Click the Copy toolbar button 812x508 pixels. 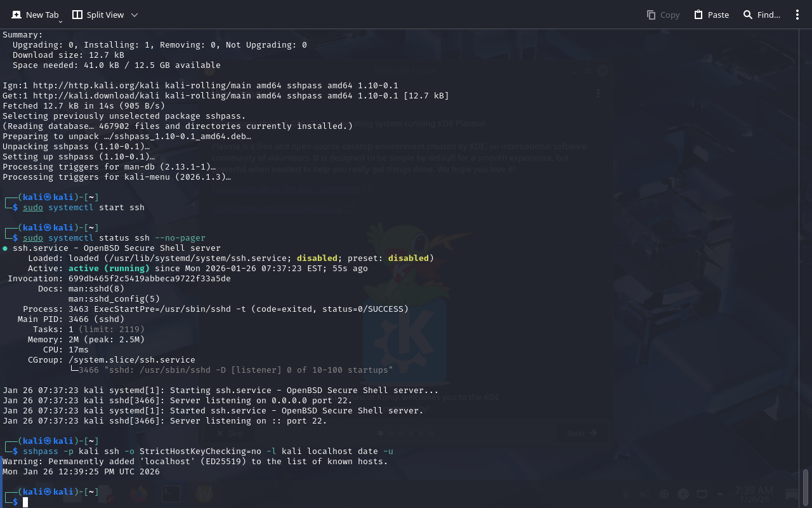[663, 15]
